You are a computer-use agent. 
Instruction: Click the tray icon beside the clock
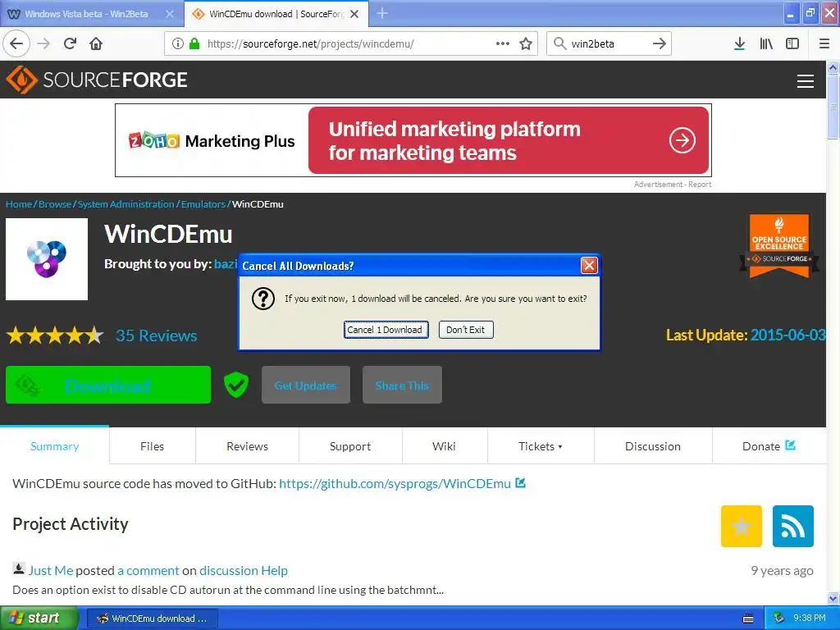pyautogui.click(x=779, y=618)
